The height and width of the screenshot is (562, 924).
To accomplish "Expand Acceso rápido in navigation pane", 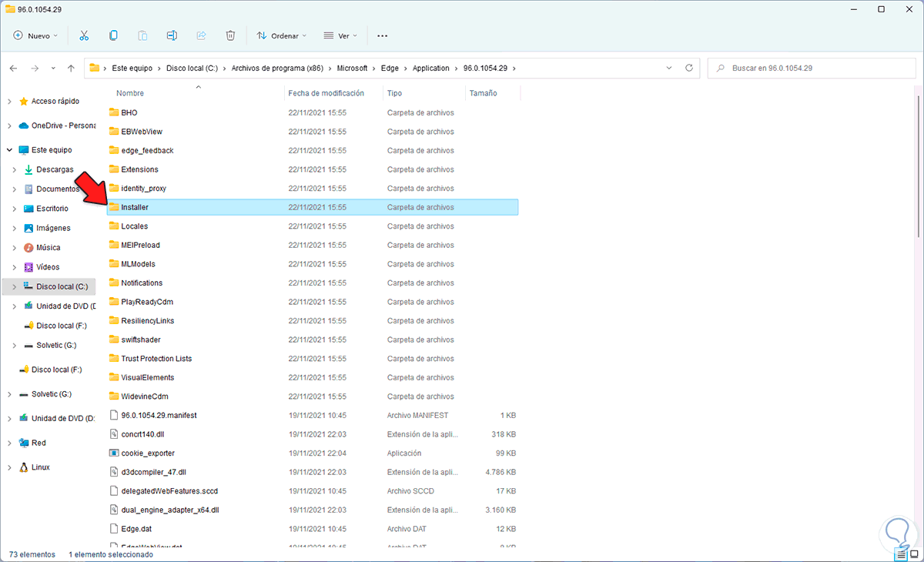I will [x=9, y=101].
